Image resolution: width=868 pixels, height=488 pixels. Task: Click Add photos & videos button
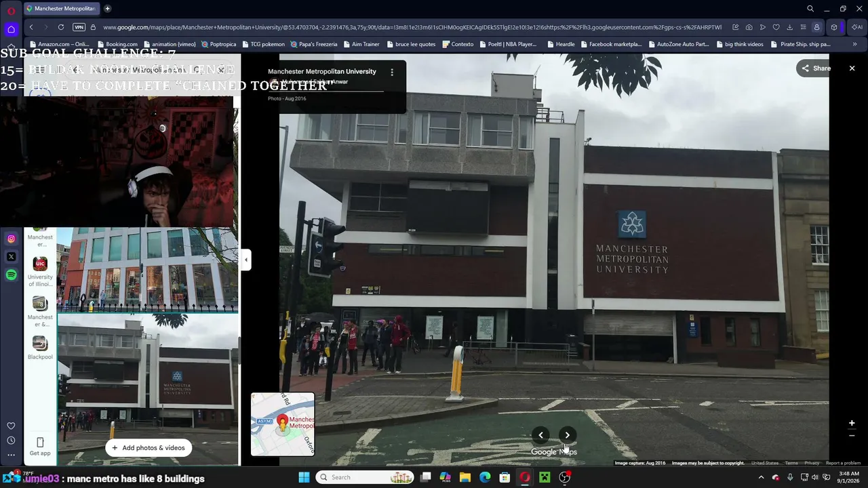click(x=149, y=447)
